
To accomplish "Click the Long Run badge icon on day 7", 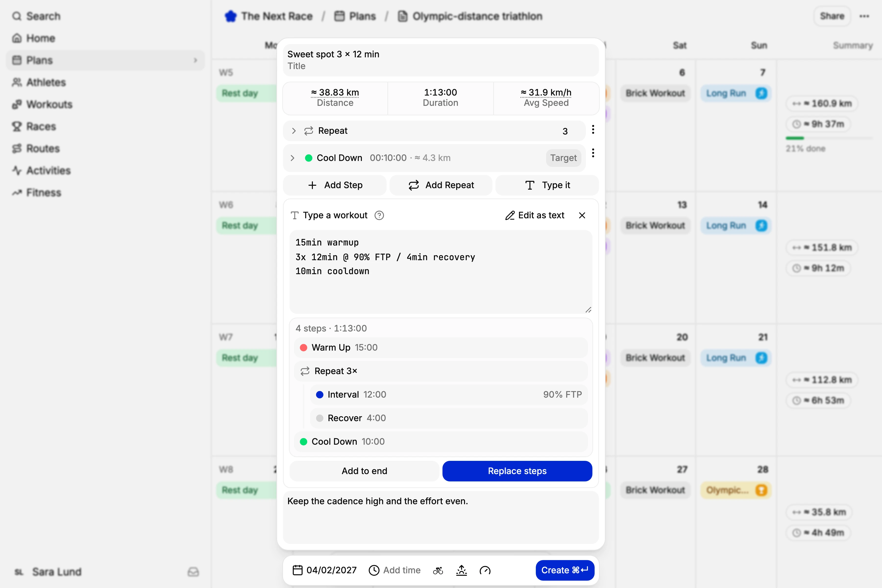I will pos(761,93).
